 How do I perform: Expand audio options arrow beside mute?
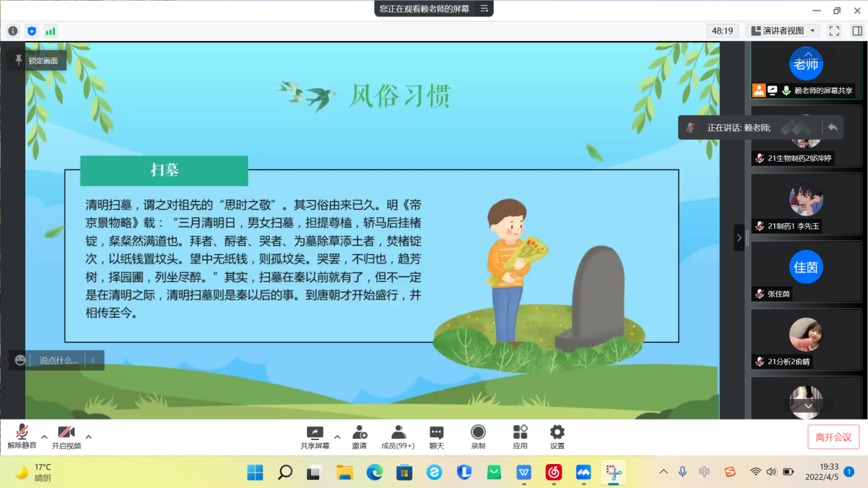(45, 437)
